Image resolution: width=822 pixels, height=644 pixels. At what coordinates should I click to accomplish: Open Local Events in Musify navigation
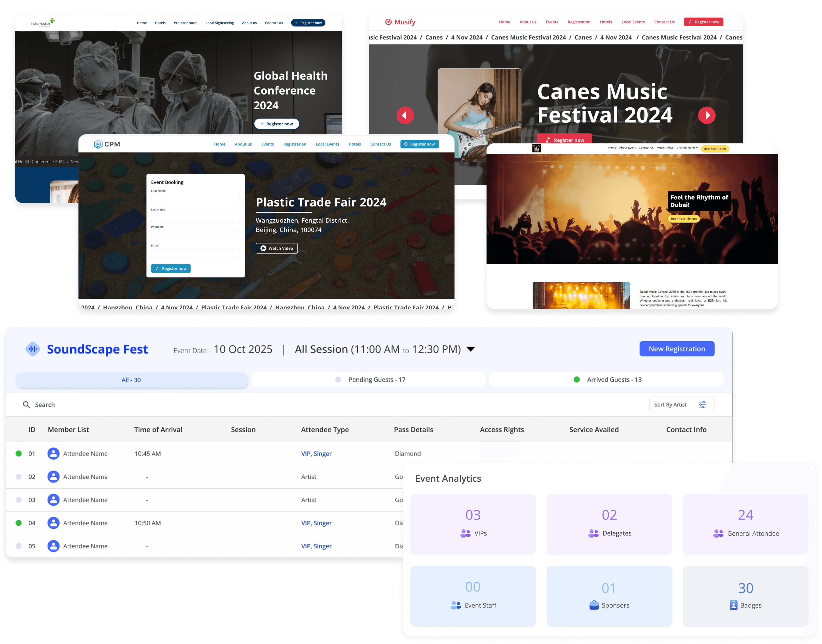pyautogui.click(x=633, y=22)
